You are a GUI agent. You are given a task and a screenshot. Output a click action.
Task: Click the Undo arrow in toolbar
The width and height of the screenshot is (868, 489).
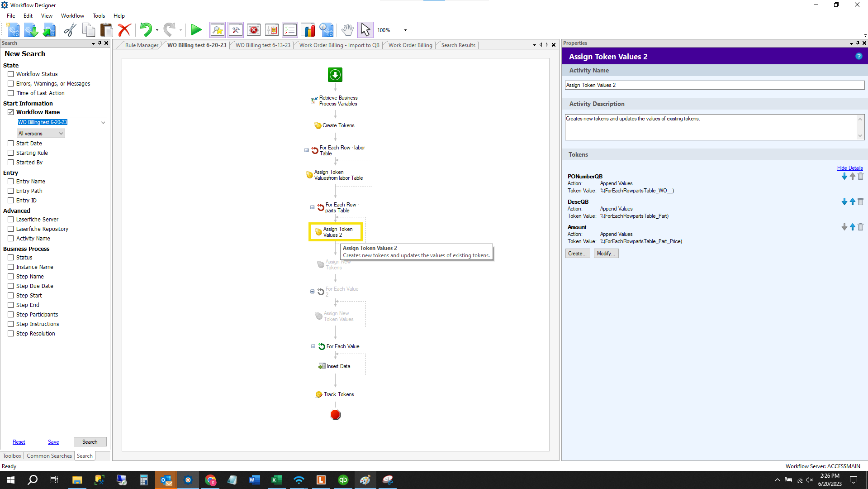click(146, 30)
